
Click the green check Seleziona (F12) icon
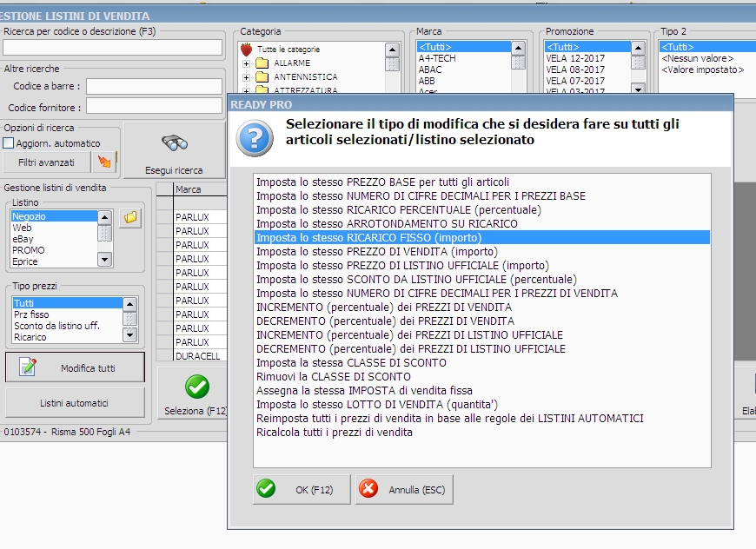tap(196, 387)
